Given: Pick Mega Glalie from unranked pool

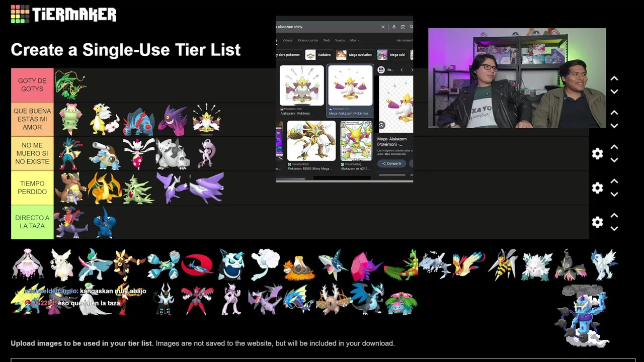Looking at the screenshot, I should tap(231, 264).
